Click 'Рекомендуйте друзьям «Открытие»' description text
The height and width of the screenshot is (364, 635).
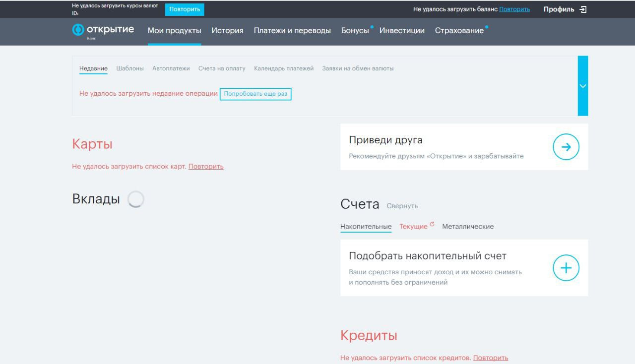[436, 156]
